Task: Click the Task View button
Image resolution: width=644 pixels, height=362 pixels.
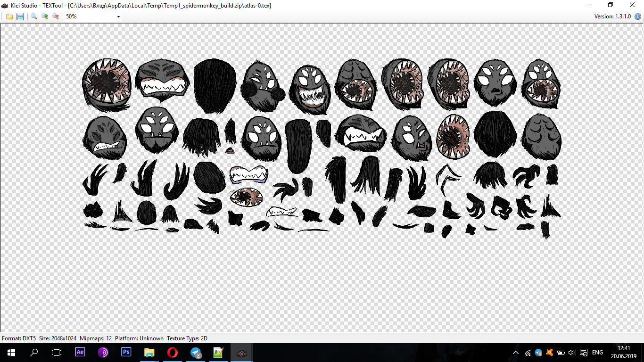Action: tap(57, 352)
